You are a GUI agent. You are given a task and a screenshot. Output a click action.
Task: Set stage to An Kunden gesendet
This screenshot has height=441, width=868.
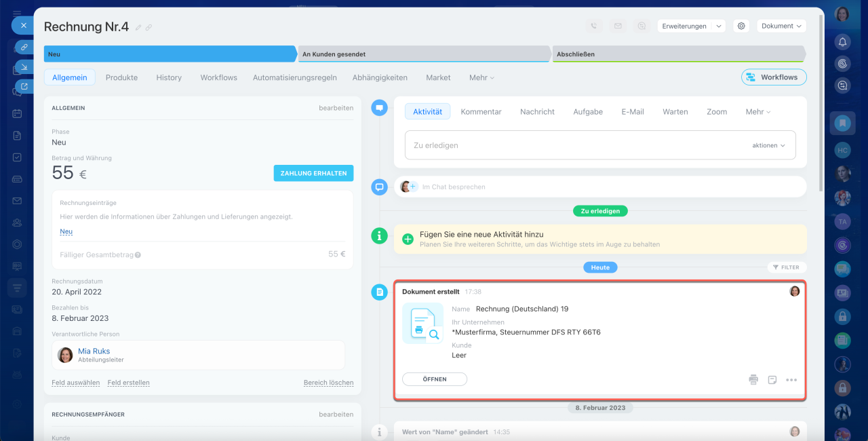tap(424, 54)
